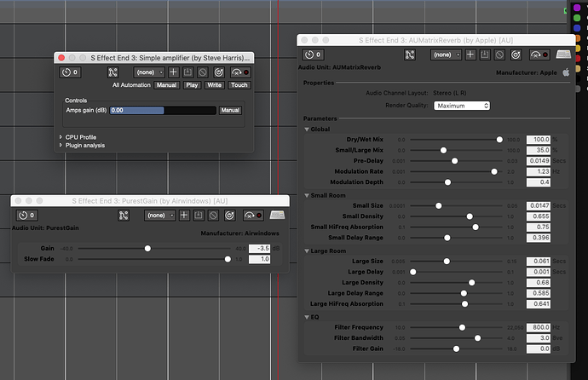588x380 pixels.
Task: Click the latency button in Simple amplifier window
Action: (70, 72)
